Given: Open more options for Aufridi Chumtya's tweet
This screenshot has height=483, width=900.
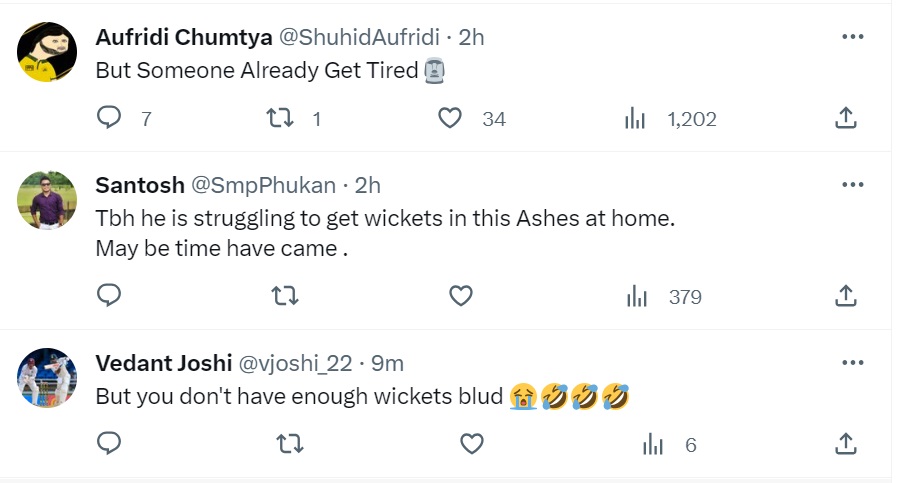Looking at the screenshot, I should pyautogui.click(x=852, y=37).
